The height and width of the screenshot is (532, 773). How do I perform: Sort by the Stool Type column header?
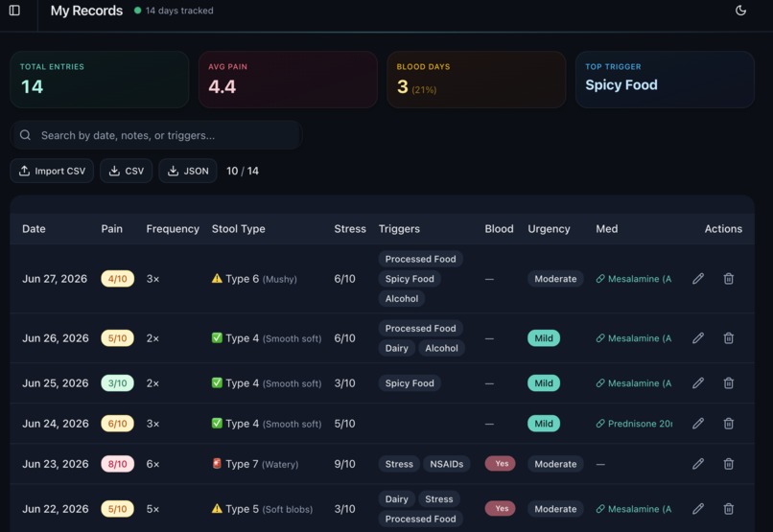point(238,228)
